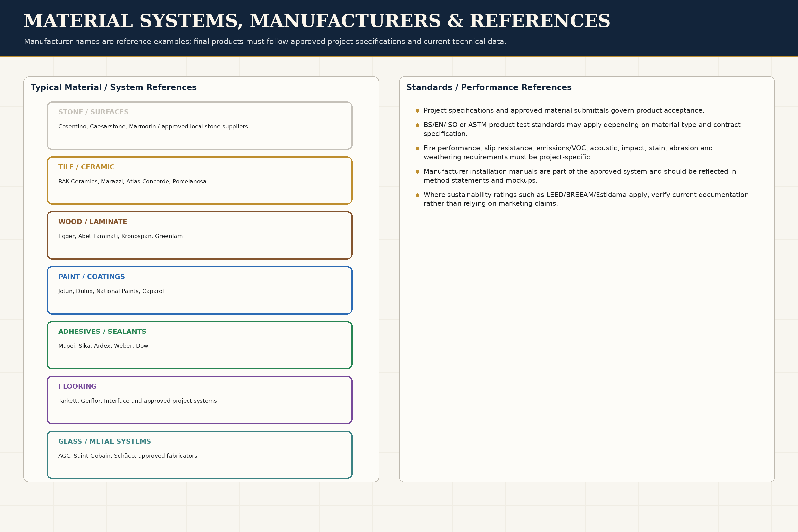798x532 pixels.
Task: Click the 'FLOORING' card title
Action: [77, 386]
